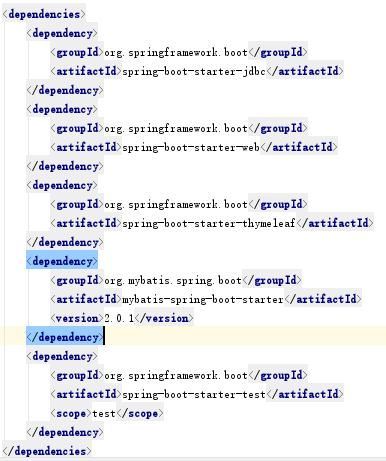
Task: Click the closing dependencies tag
Action: (47, 451)
